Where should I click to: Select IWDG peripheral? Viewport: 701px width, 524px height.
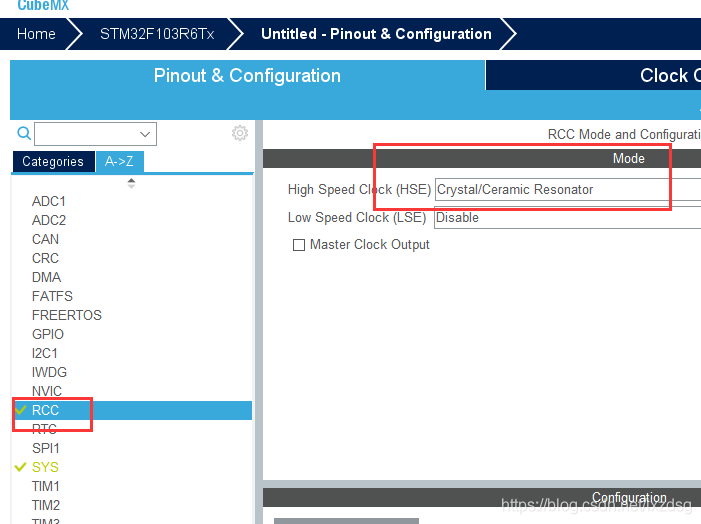49,372
